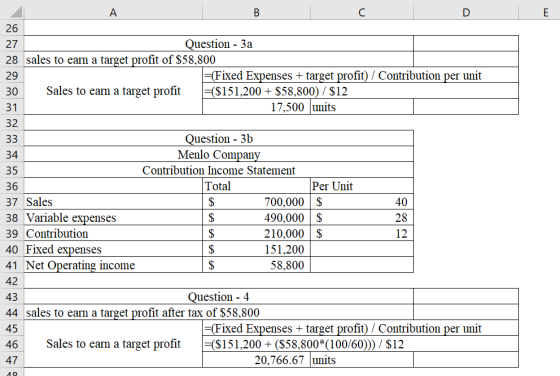Click the 20,766.67 value cell
The width and height of the screenshot is (560, 376).
256,360
